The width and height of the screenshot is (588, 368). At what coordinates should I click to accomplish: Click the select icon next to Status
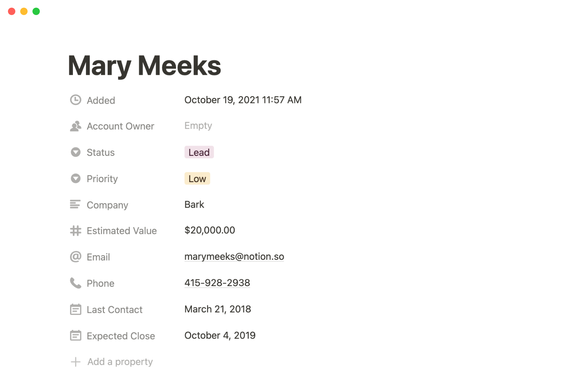tap(75, 152)
